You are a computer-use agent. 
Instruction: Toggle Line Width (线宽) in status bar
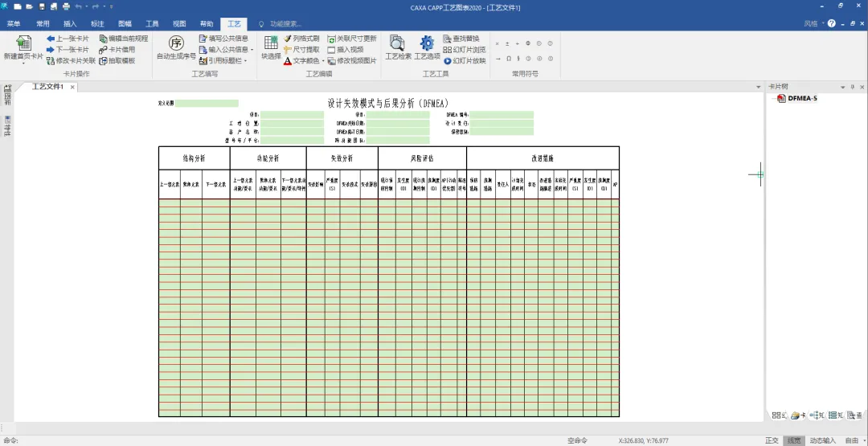tap(794, 441)
